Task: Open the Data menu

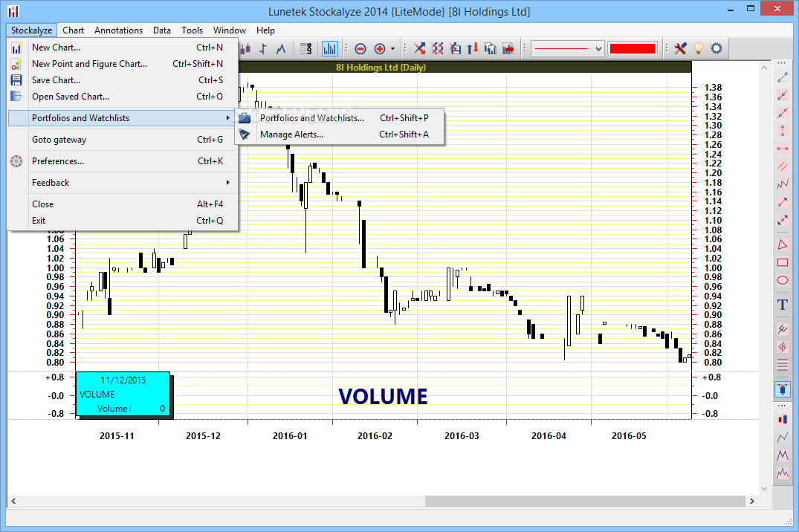Action: [161, 30]
